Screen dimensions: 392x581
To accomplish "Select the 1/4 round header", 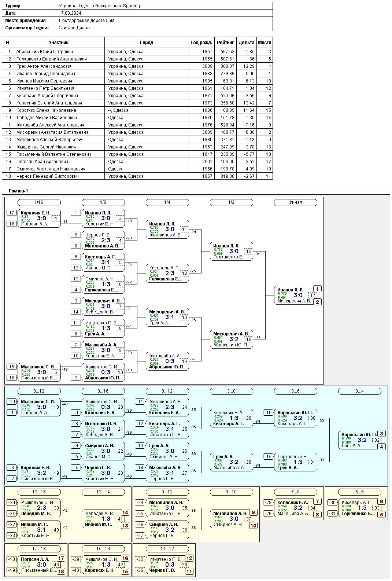I will click(167, 202).
